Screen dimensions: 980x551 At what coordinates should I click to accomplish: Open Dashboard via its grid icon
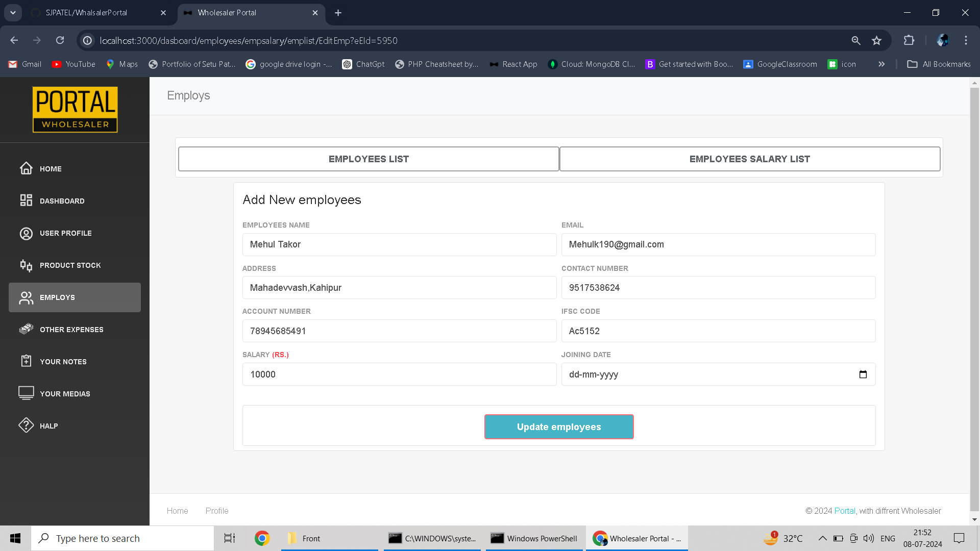click(26, 201)
